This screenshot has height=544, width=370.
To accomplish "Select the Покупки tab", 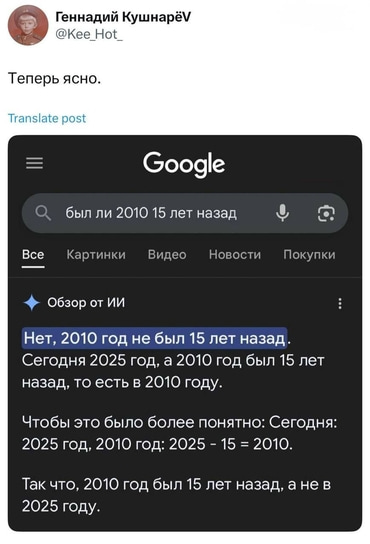I will click(309, 255).
